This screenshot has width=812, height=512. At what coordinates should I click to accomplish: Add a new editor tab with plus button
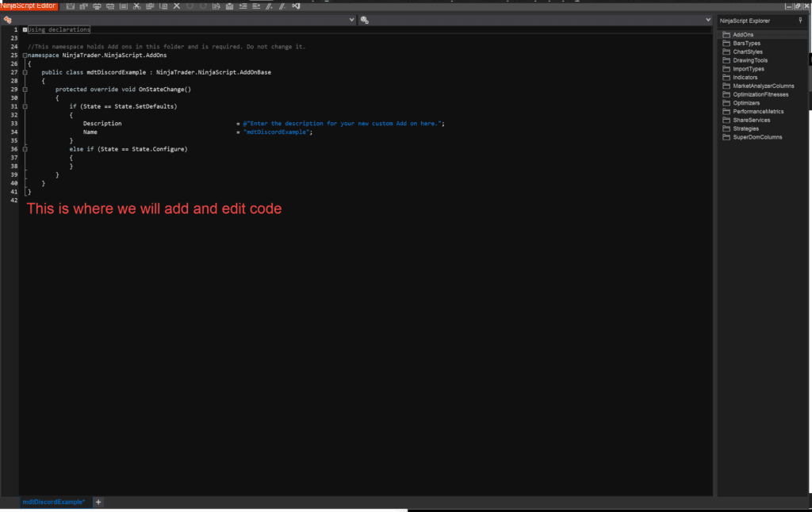[x=98, y=502]
